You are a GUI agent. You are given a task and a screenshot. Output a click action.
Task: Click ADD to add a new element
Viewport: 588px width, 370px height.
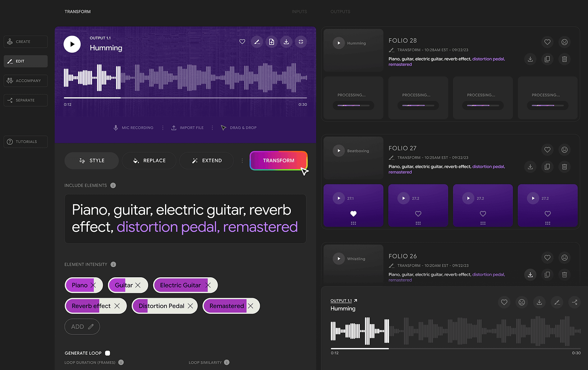82,326
